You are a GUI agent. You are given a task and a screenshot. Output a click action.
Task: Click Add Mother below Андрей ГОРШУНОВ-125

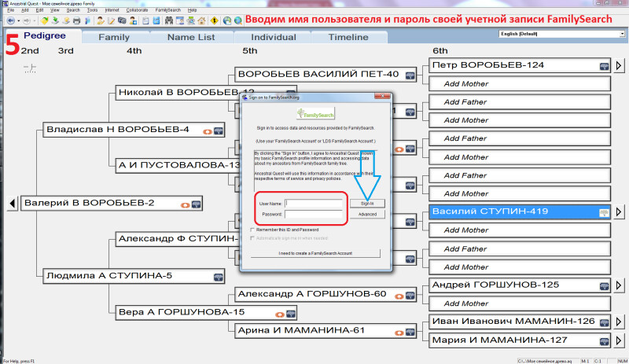point(520,303)
